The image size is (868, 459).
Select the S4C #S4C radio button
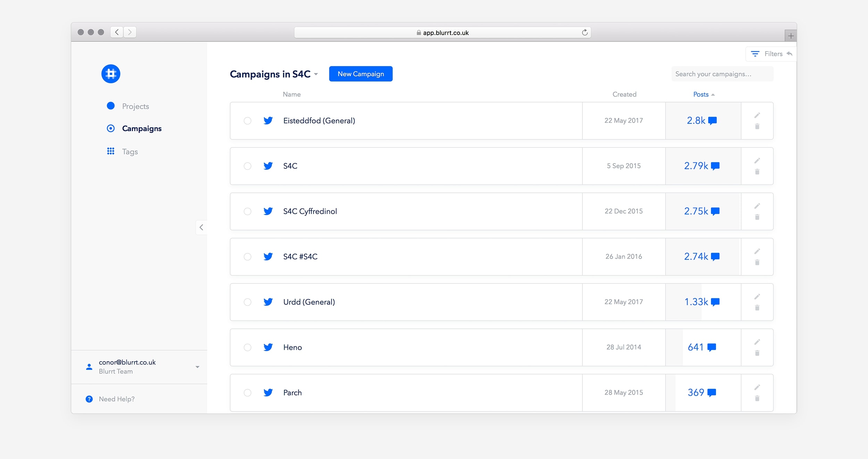tap(248, 257)
